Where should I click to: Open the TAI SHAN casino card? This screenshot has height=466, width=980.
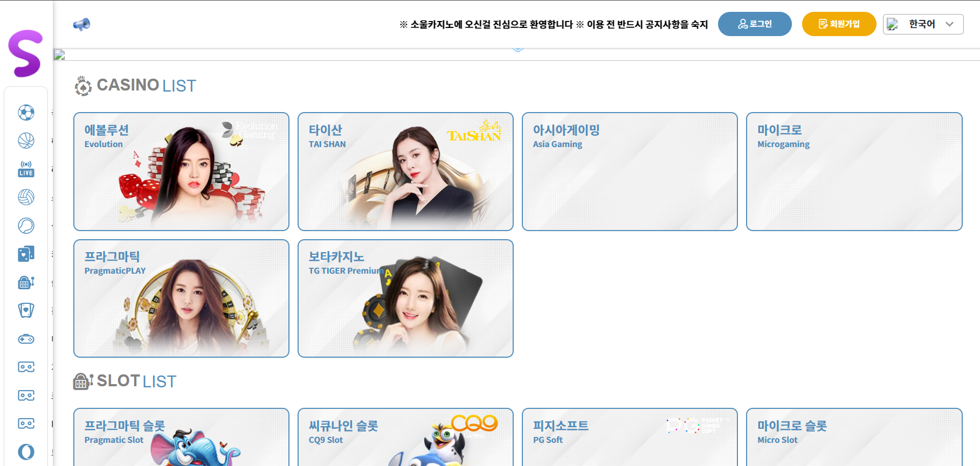(405, 171)
